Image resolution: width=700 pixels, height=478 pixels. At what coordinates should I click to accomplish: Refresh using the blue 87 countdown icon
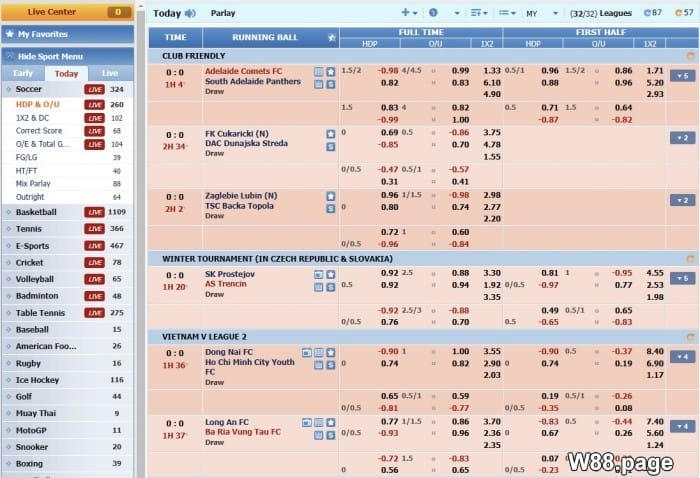tap(647, 12)
